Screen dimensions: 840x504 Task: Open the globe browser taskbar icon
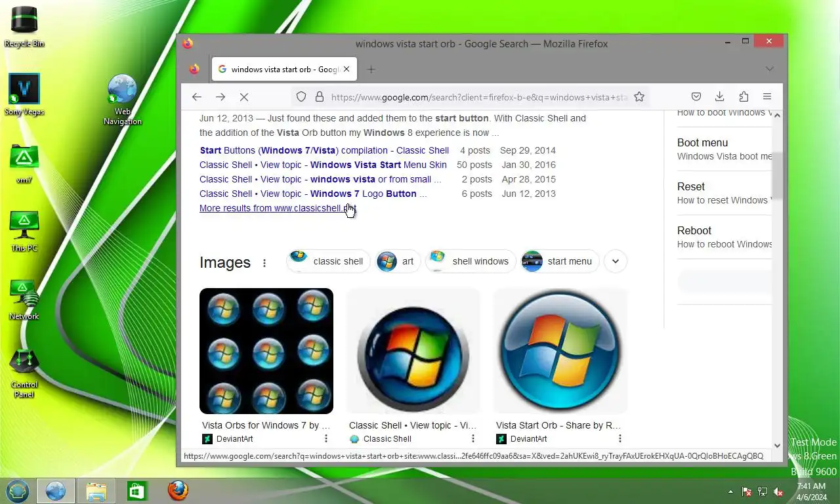coord(55,491)
